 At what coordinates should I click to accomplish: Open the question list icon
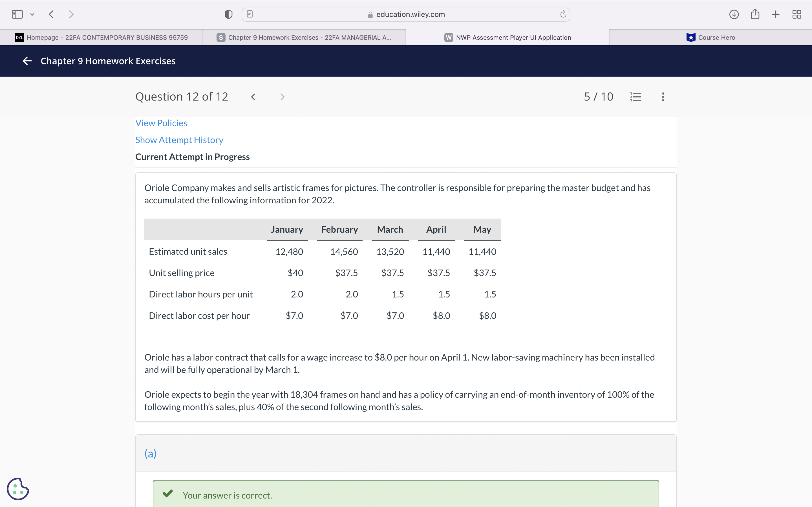pos(636,97)
